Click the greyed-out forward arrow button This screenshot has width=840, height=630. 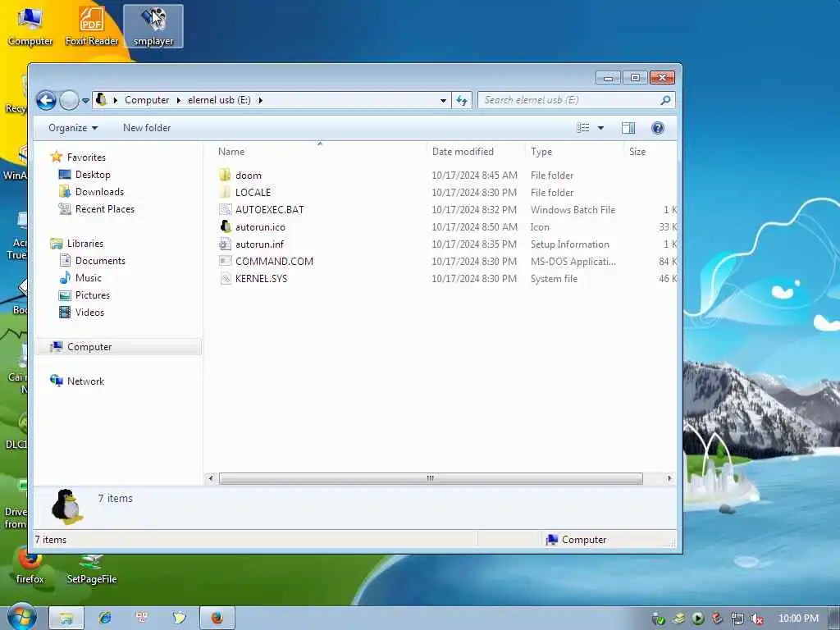pos(69,100)
